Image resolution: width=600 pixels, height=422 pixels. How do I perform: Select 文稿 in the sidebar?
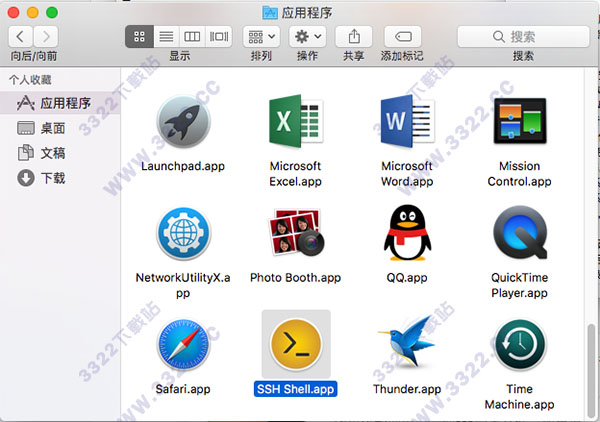tap(60, 153)
